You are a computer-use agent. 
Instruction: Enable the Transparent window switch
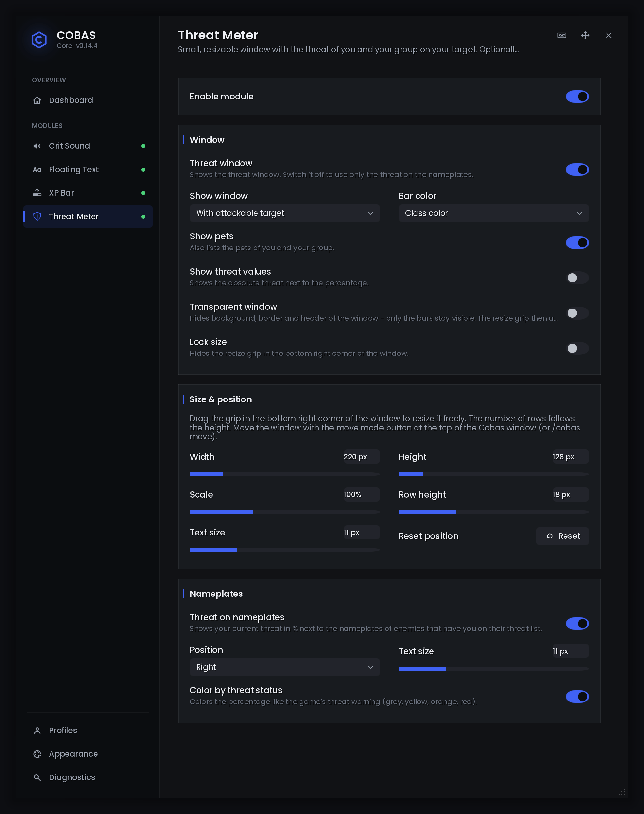pos(577,313)
